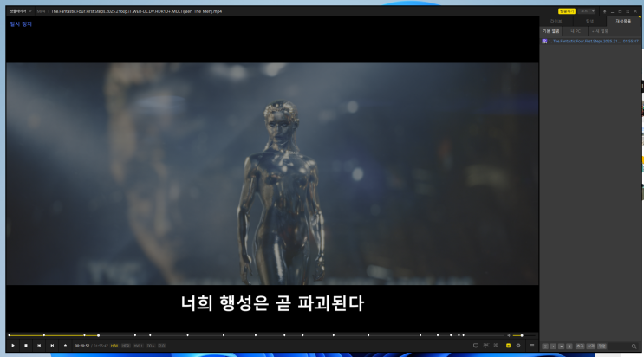Click the last chapter marker on seek bar
The height and width of the screenshot is (357, 644).
click(464, 335)
